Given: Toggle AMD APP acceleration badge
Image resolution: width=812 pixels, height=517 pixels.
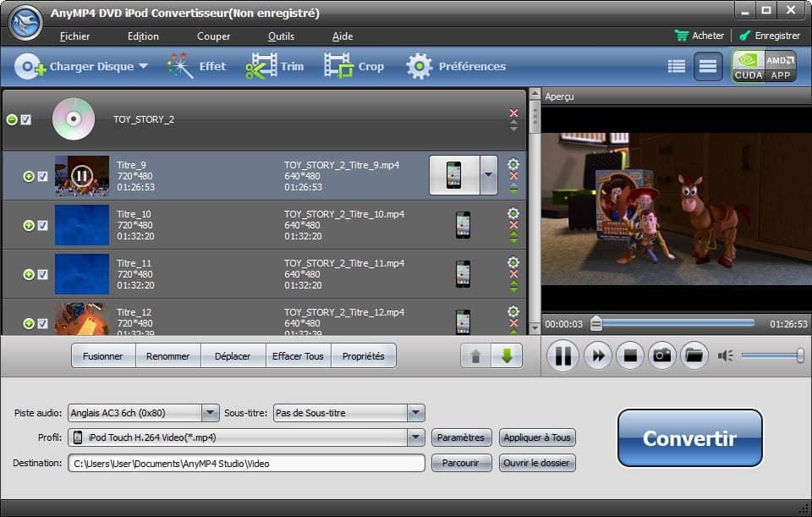Looking at the screenshot, I should pyautogui.click(x=781, y=66).
